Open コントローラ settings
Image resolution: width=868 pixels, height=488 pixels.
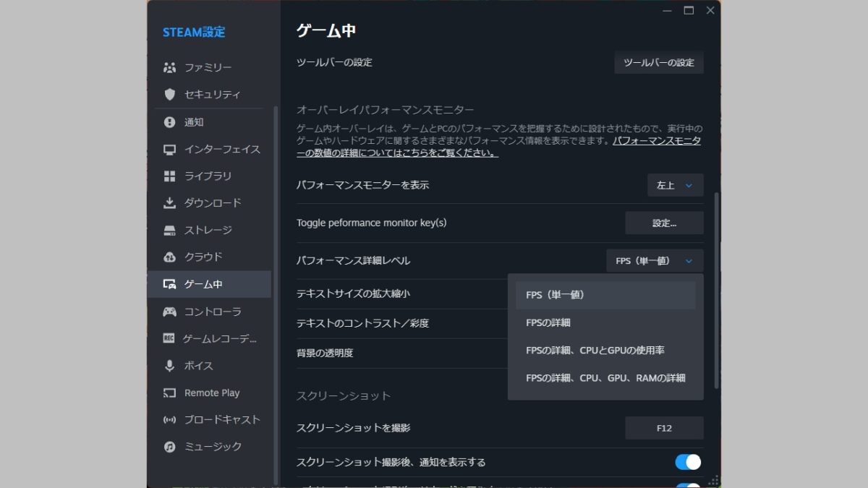[x=209, y=312]
